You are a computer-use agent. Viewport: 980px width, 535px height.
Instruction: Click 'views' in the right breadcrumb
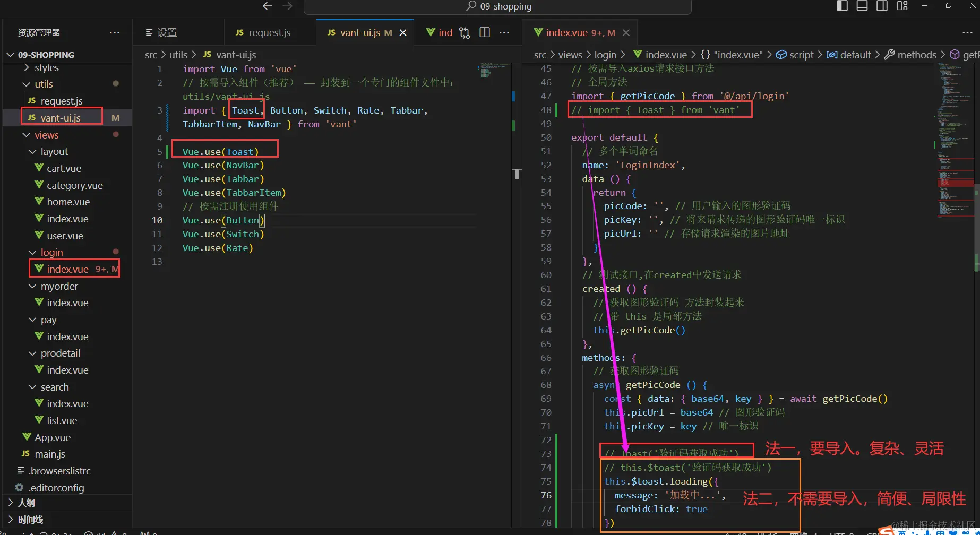click(570, 55)
